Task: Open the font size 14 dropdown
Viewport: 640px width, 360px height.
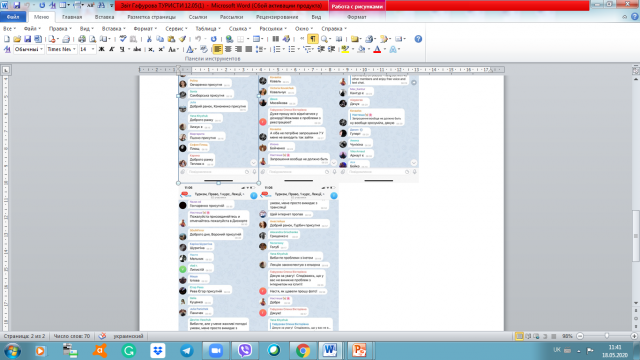Action: pyautogui.click(x=87, y=49)
